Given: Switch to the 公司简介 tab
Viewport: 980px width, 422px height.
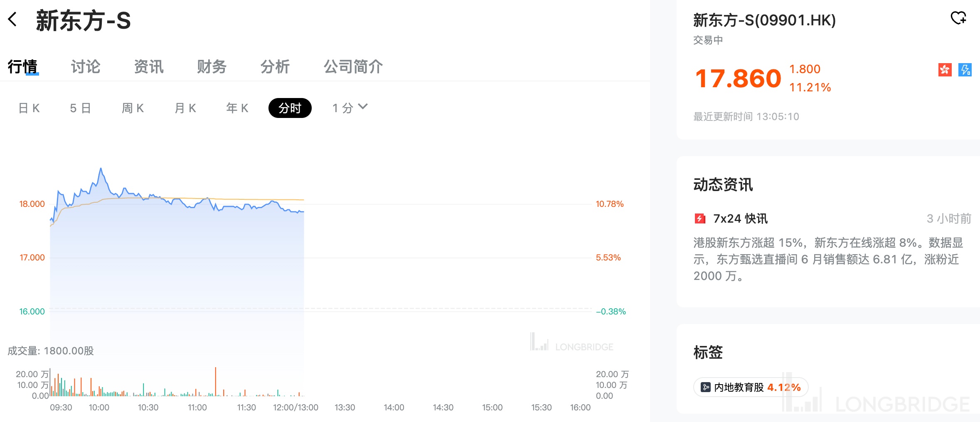Looking at the screenshot, I should (x=353, y=66).
